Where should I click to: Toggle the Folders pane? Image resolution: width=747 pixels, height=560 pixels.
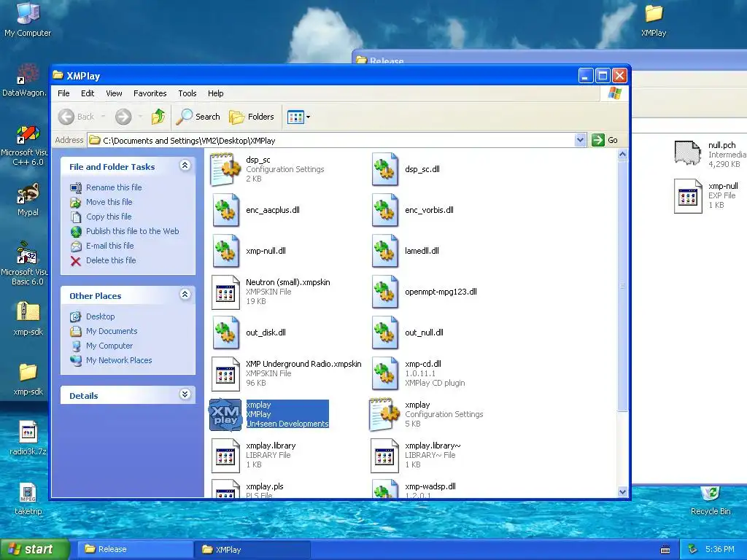252,117
